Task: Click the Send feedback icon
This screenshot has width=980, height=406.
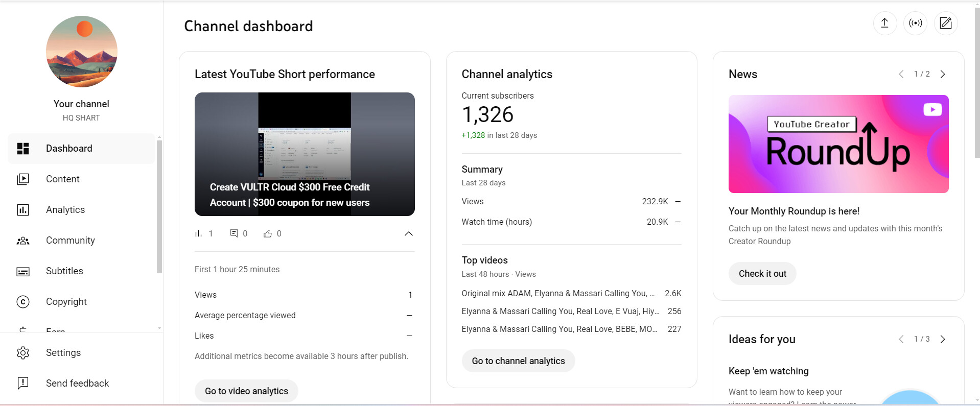Action: click(23, 384)
